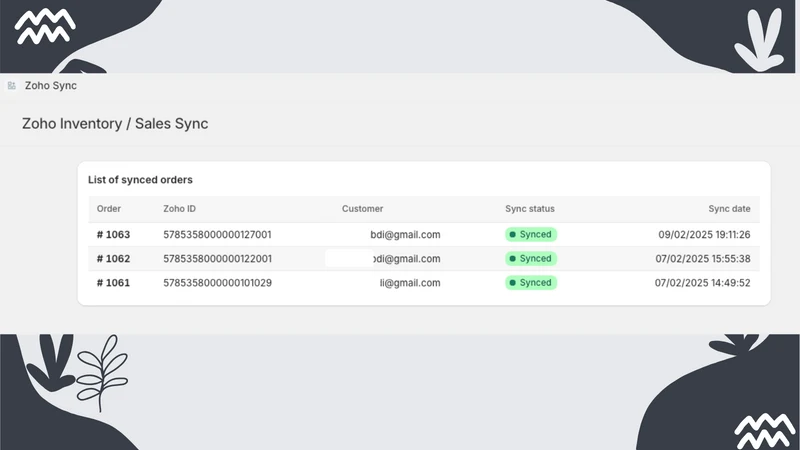Click customer email of order 1063
The width and height of the screenshot is (800, 450).
click(405, 235)
